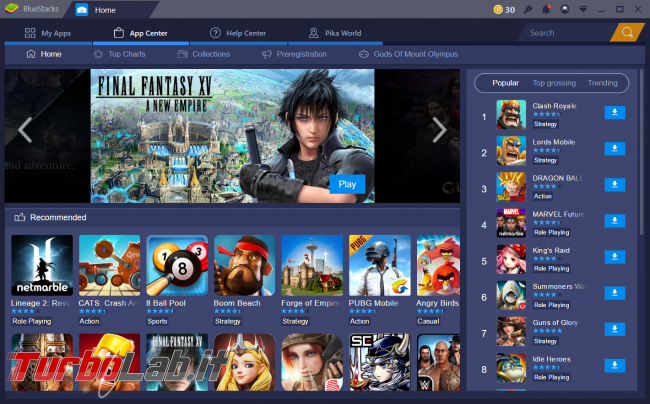The height and width of the screenshot is (404, 650).
Task: Click the Home window tab icon
Action: tap(82, 10)
